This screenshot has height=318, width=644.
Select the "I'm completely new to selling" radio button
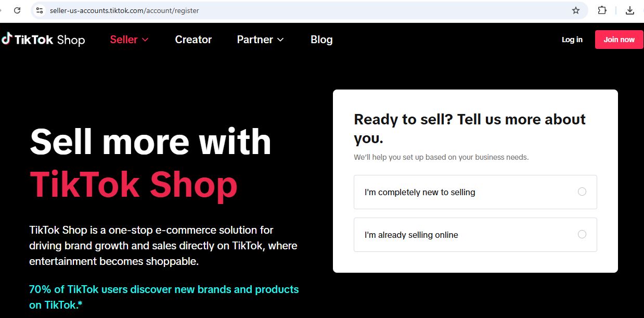582,192
